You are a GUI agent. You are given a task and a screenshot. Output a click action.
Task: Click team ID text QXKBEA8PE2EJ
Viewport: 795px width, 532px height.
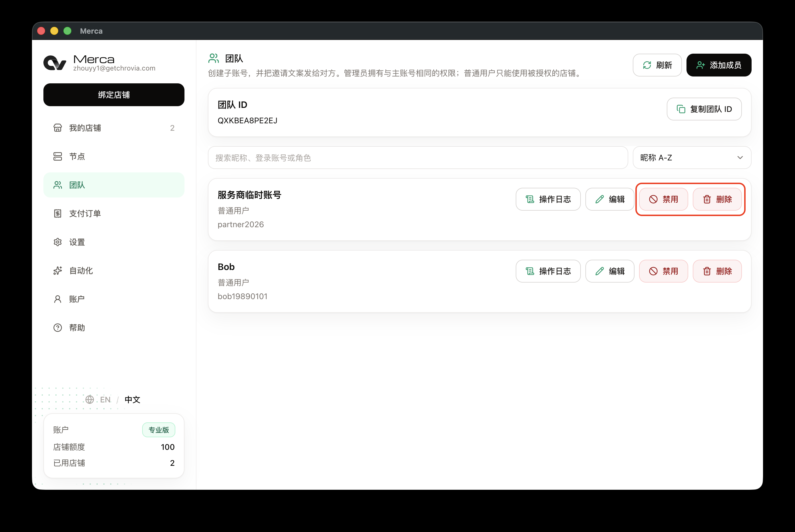(x=248, y=120)
